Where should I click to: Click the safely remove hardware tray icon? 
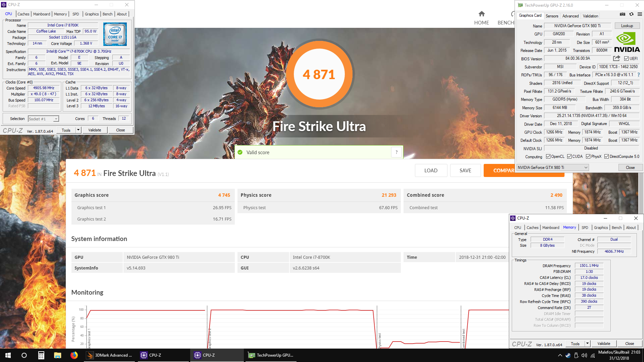tap(576, 355)
